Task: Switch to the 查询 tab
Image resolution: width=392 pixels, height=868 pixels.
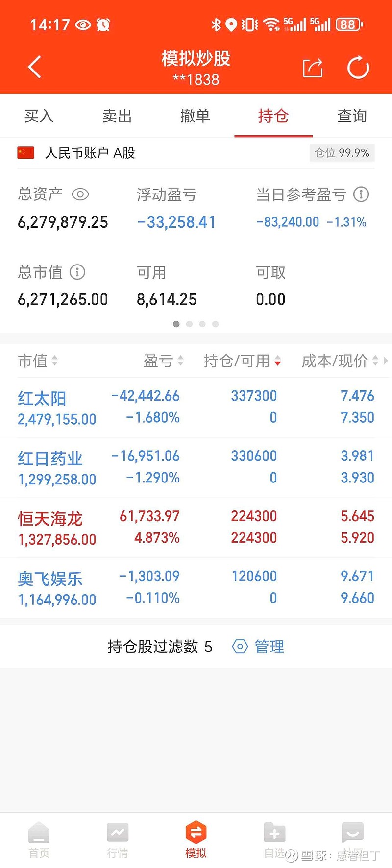Action: pos(352,116)
